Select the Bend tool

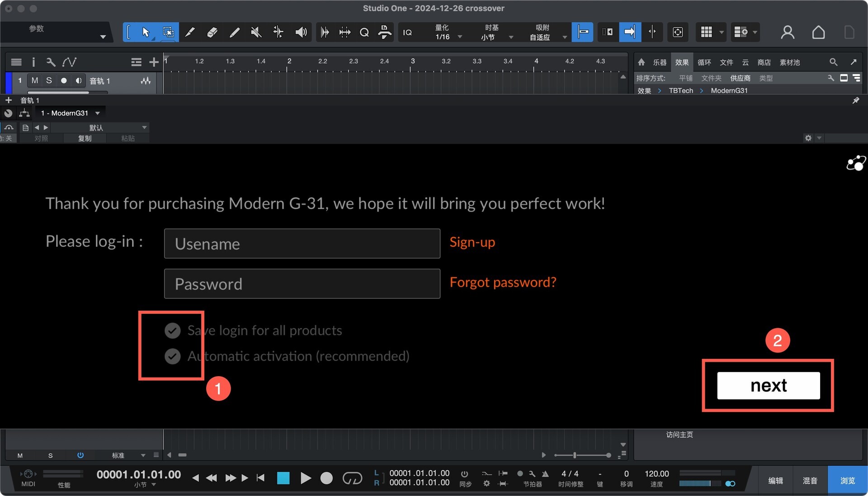tap(278, 32)
